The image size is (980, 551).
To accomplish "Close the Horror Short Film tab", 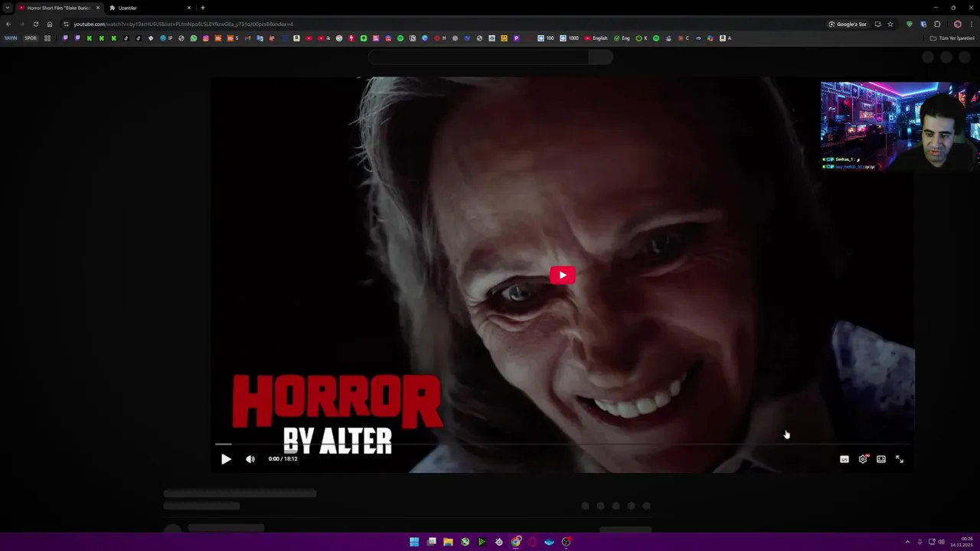I will 97,8.
